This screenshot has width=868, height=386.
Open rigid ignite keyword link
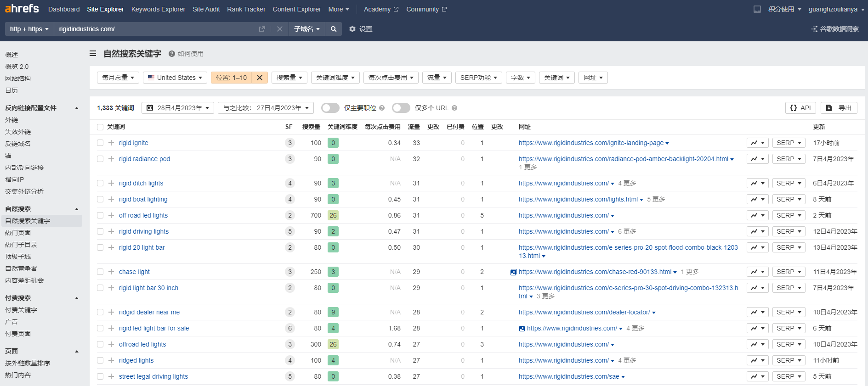pyautogui.click(x=134, y=143)
